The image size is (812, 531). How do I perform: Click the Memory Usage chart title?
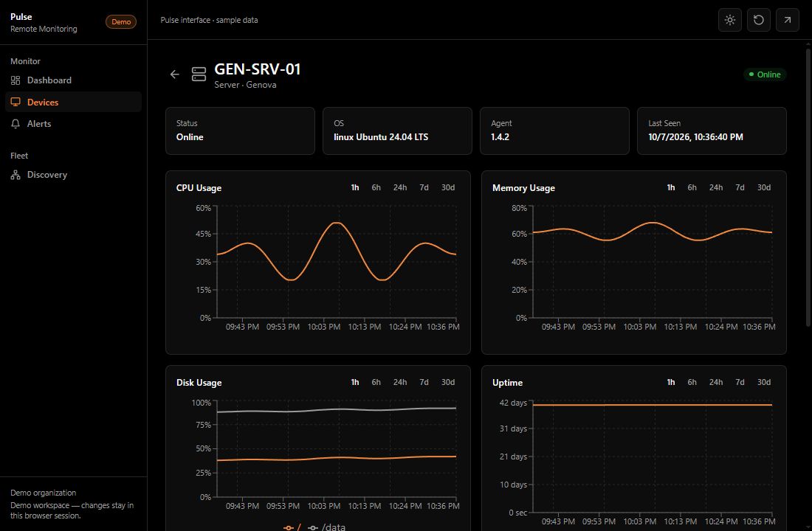pos(523,188)
